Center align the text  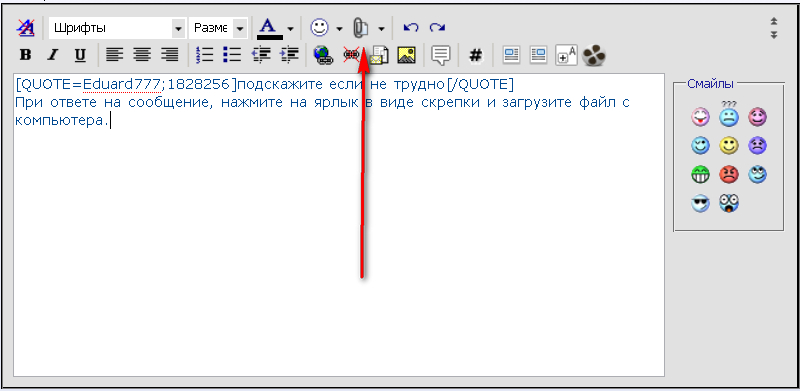click(141, 55)
